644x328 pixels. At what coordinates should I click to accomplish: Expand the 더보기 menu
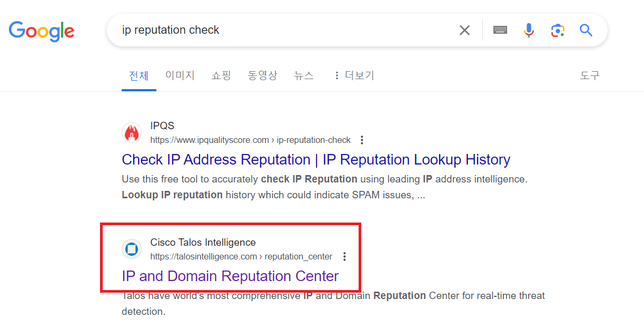(354, 75)
